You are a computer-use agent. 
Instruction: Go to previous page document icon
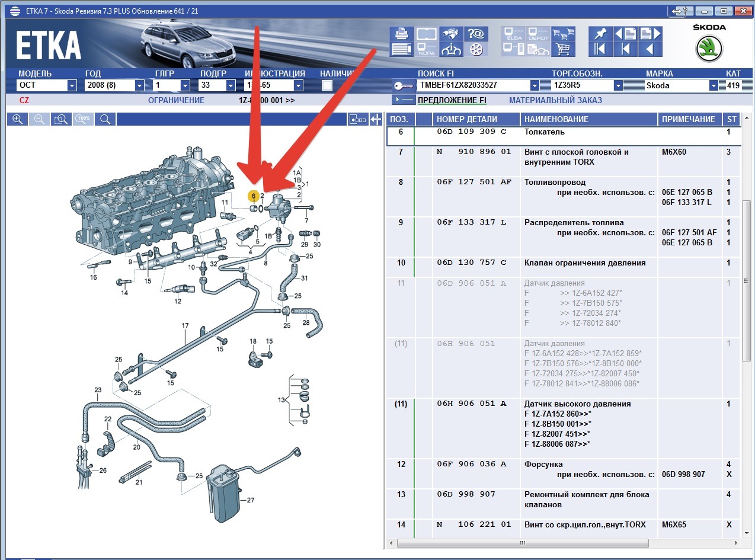click(626, 34)
